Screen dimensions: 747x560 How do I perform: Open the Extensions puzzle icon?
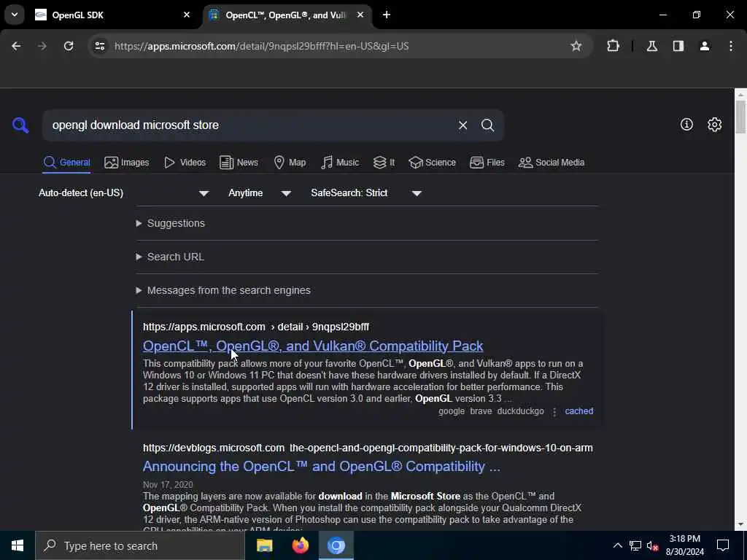coord(613,46)
